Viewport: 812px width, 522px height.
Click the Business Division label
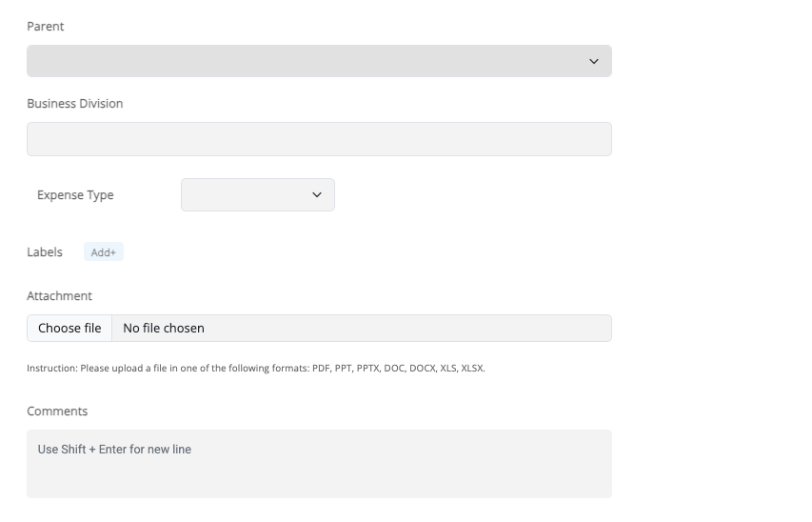tap(74, 103)
